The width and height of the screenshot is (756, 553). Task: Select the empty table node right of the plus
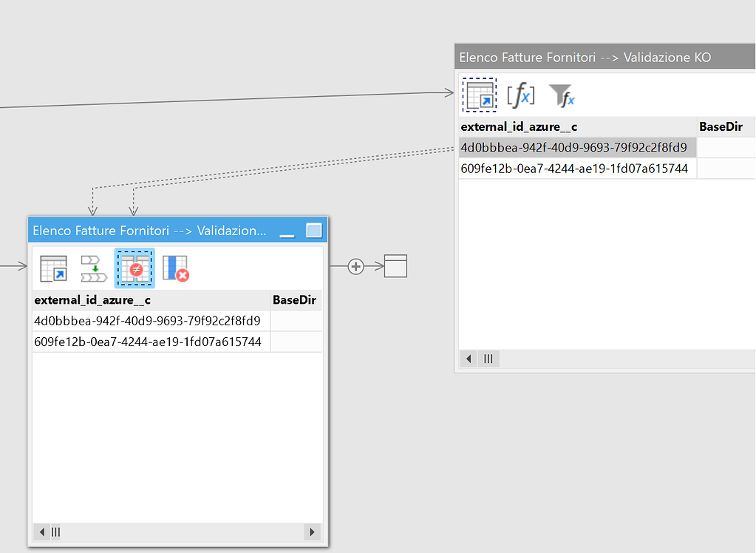tap(395, 266)
